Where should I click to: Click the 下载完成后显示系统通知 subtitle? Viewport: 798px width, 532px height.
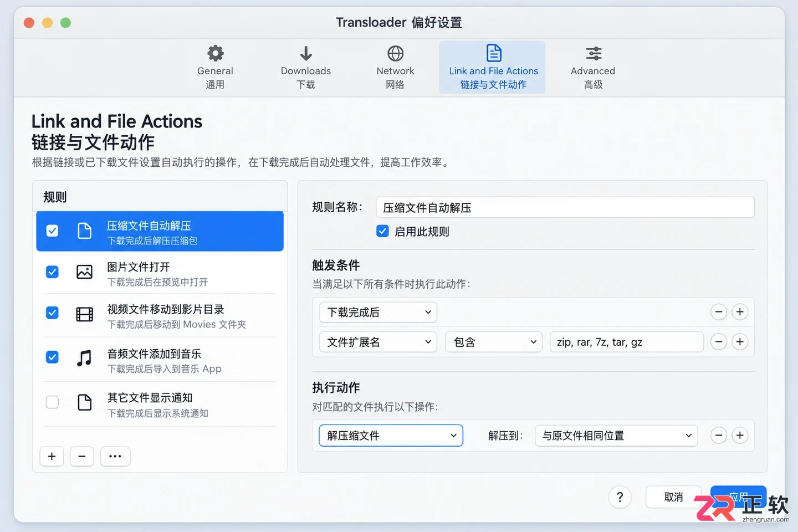point(157,413)
